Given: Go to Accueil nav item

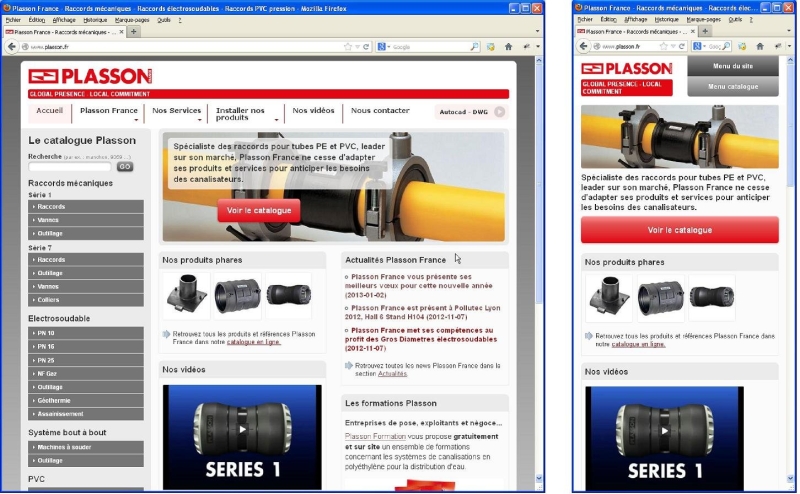Looking at the screenshot, I should [49, 111].
